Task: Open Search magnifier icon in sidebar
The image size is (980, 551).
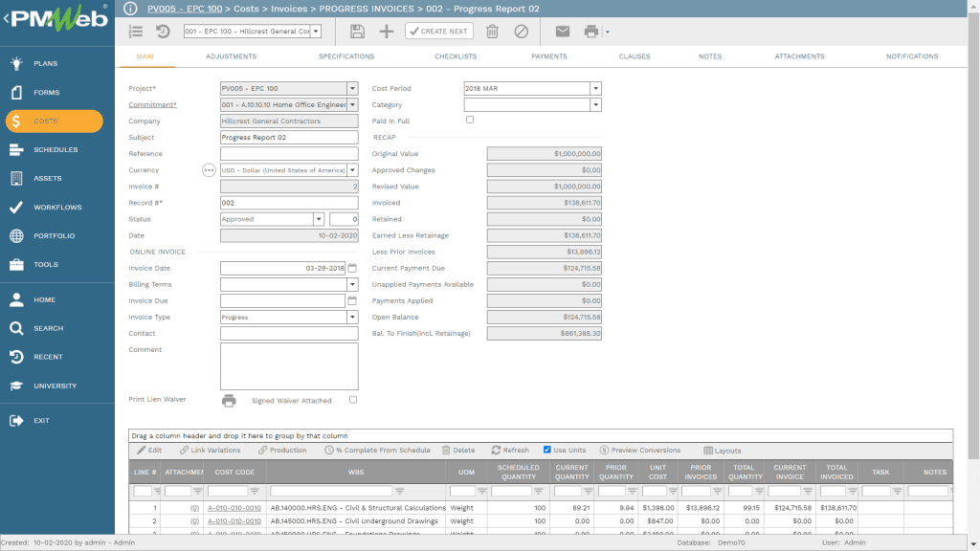Action: pyautogui.click(x=17, y=328)
